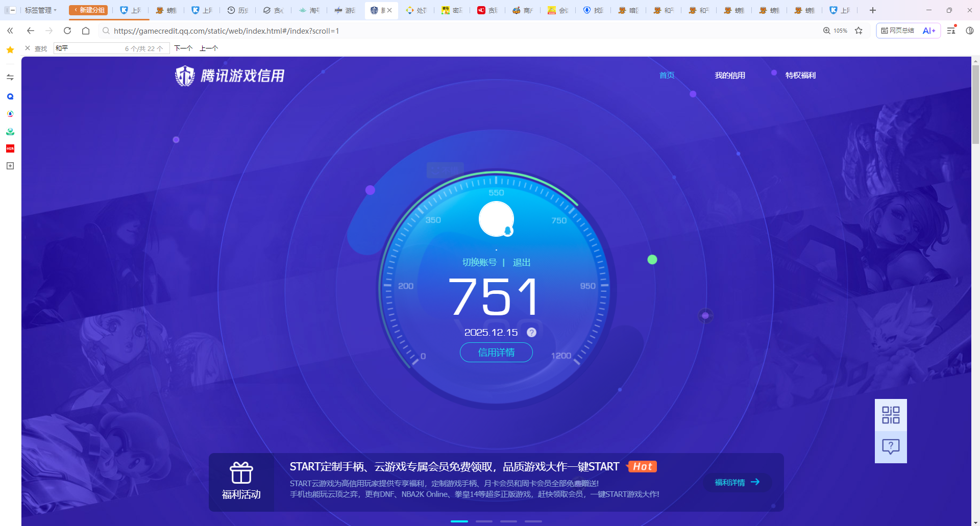Toggle the sidebar switch icon with two arrows
This screenshot has width=980, height=526.
click(10, 78)
